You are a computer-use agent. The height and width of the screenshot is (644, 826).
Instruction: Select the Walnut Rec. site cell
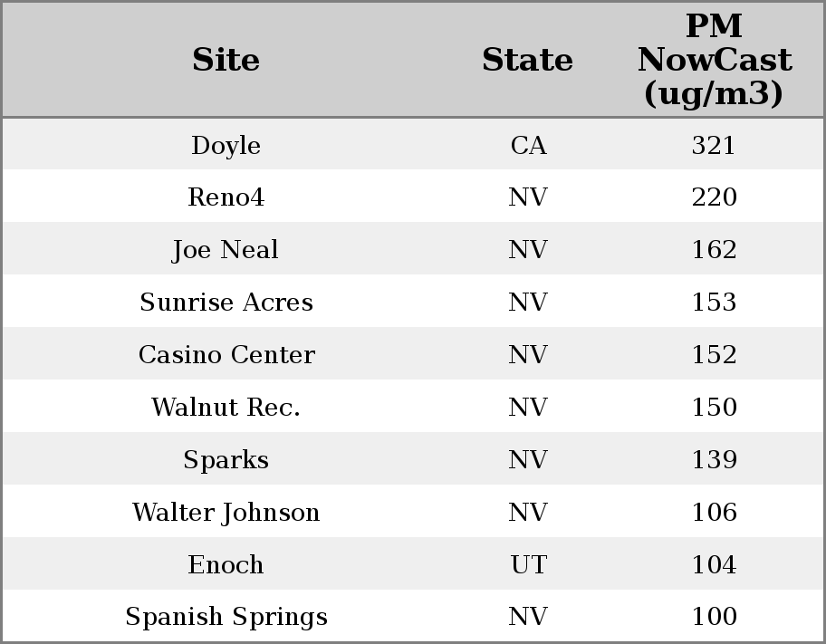pyautogui.click(x=226, y=408)
